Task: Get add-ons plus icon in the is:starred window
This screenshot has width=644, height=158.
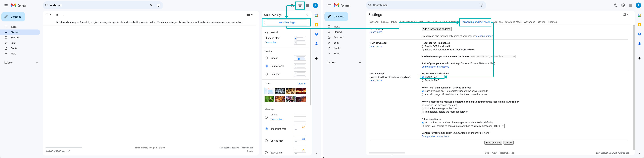Action: [316, 58]
